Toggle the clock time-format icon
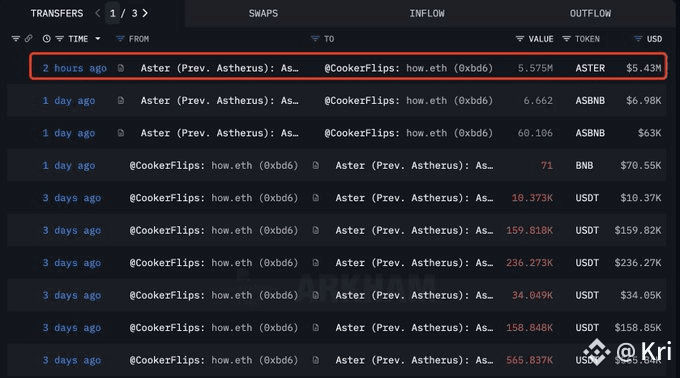This screenshot has height=378, width=680. coord(46,39)
